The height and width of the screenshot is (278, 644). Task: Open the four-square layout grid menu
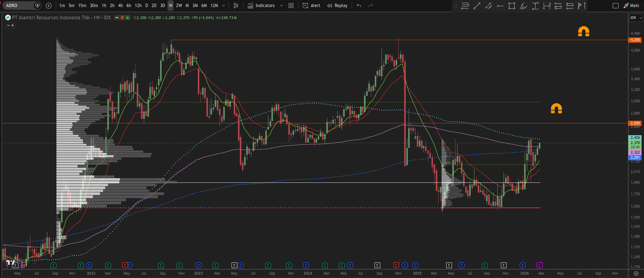[291, 6]
